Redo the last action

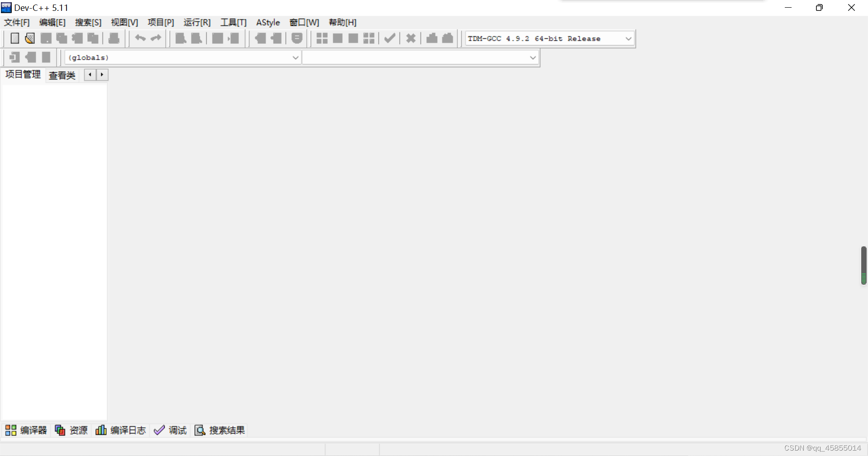[156, 38]
